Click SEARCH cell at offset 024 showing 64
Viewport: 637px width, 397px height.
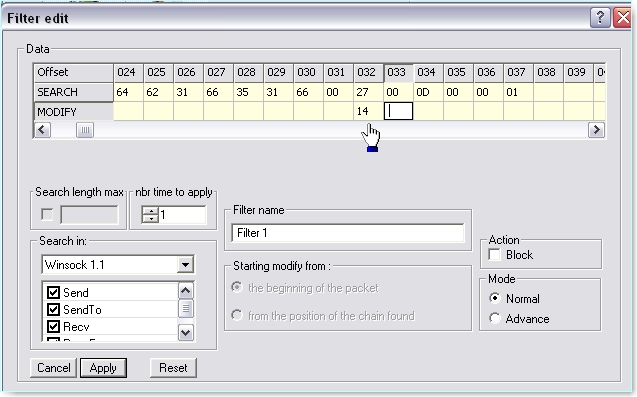[x=128, y=92]
